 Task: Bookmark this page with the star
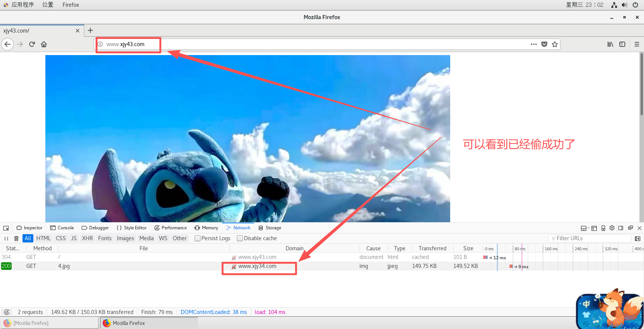tap(555, 44)
